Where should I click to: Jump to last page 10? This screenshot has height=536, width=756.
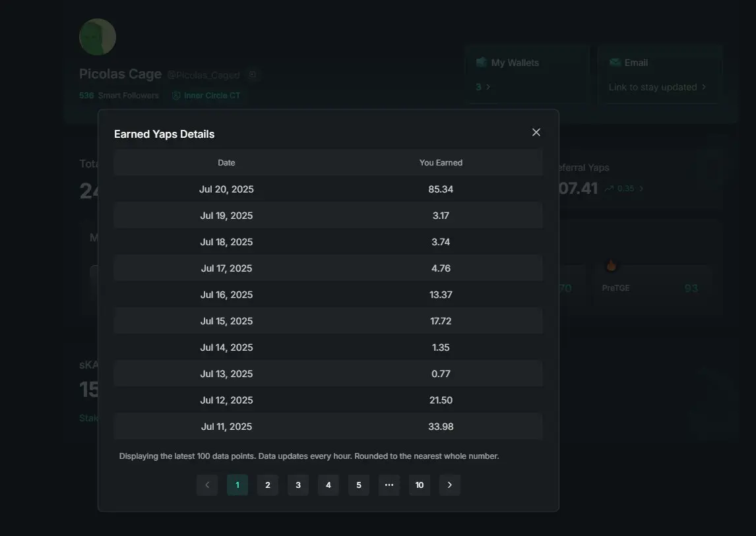coord(420,485)
